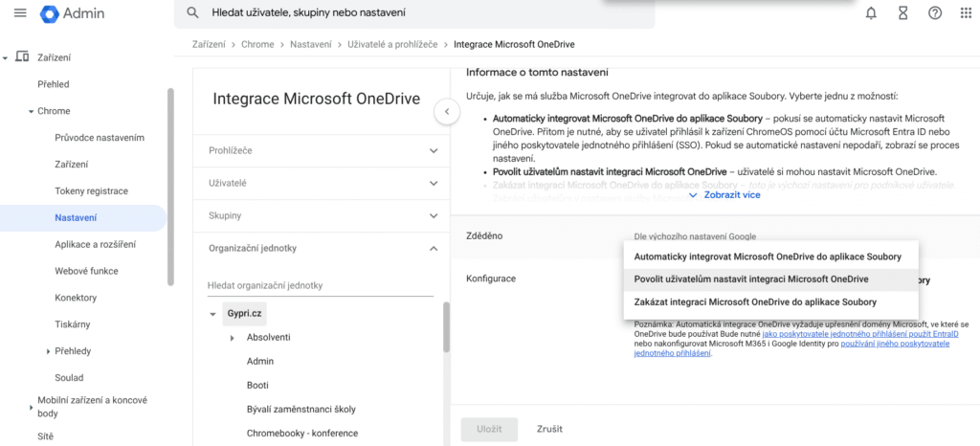
Task: Click Zobrazit více link
Action: [x=724, y=195]
